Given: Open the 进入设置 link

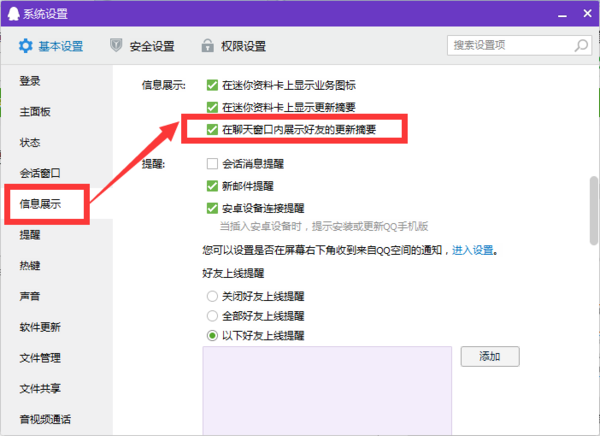Looking at the screenshot, I should tap(473, 250).
